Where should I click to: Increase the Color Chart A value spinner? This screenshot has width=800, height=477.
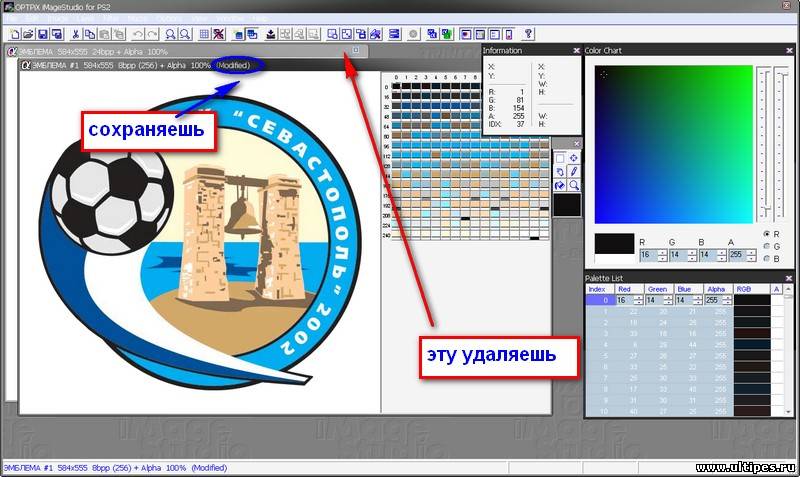(749, 252)
